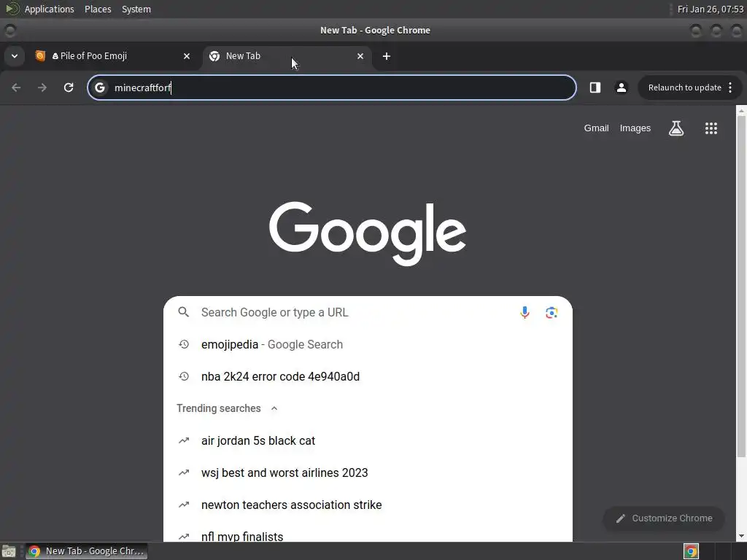Open the Chrome profile icon
The width and height of the screenshot is (747, 560).
coord(622,87)
